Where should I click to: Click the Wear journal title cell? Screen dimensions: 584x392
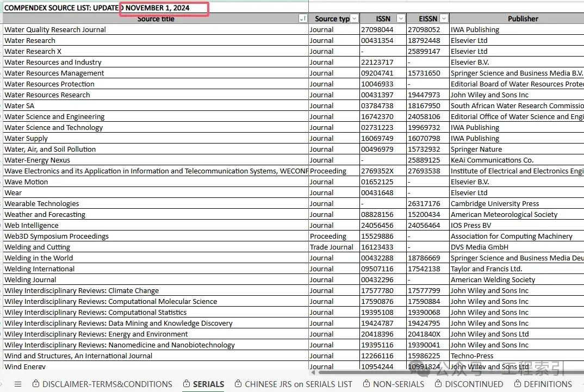pyautogui.click(x=156, y=193)
